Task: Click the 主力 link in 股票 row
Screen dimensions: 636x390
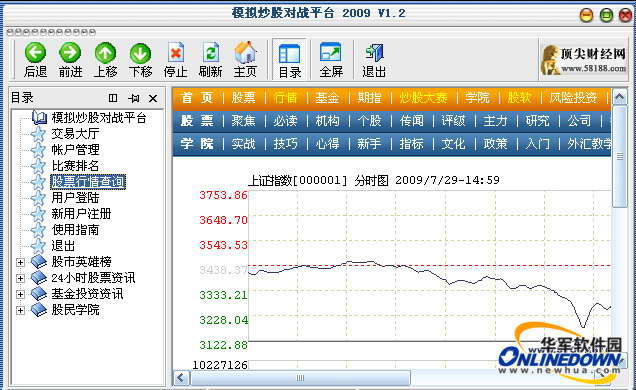Action: tap(495, 121)
